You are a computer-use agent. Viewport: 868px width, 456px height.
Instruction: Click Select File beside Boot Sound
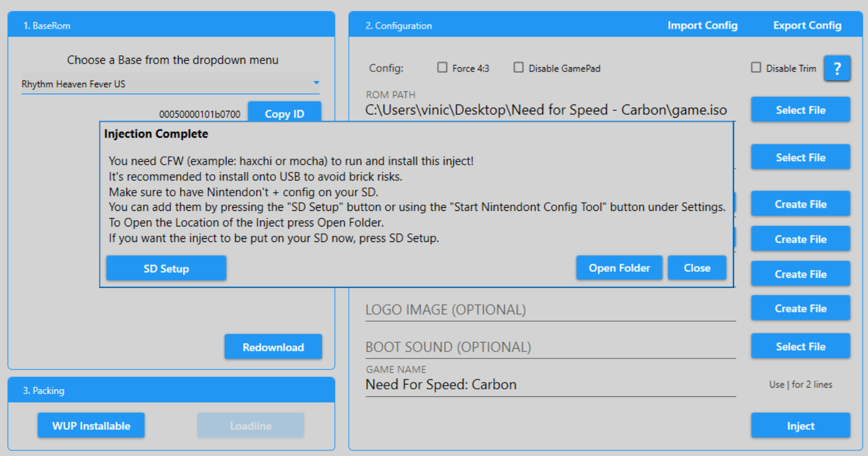click(x=800, y=347)
